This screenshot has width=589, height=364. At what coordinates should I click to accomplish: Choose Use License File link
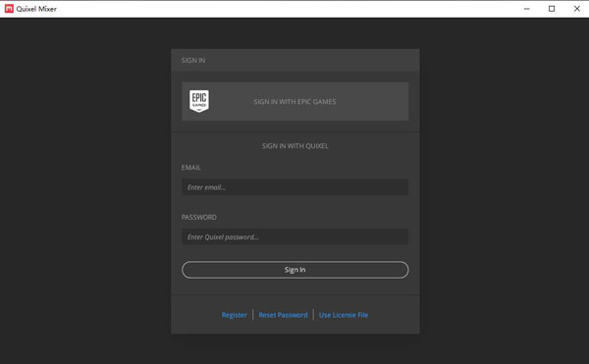point(344,315)
